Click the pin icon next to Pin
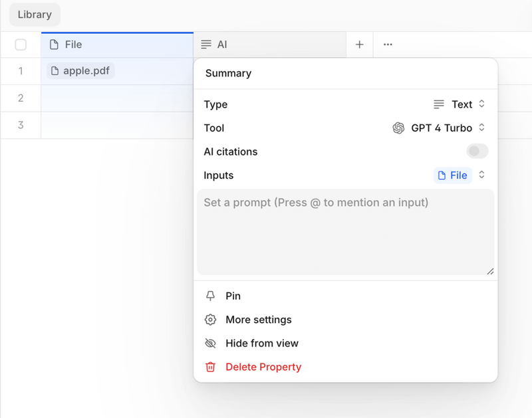This screenshot has width=532, height=418. [210, 296]
